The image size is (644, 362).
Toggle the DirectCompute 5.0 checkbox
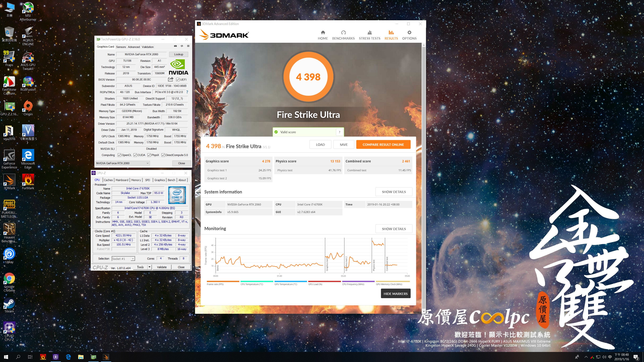pos(163,155)
